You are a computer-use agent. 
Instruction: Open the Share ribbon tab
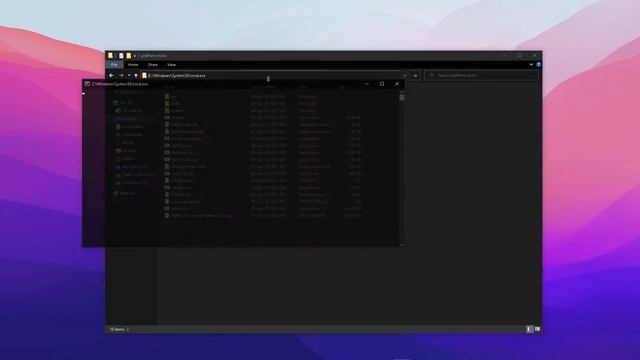(x=153, y=65)
